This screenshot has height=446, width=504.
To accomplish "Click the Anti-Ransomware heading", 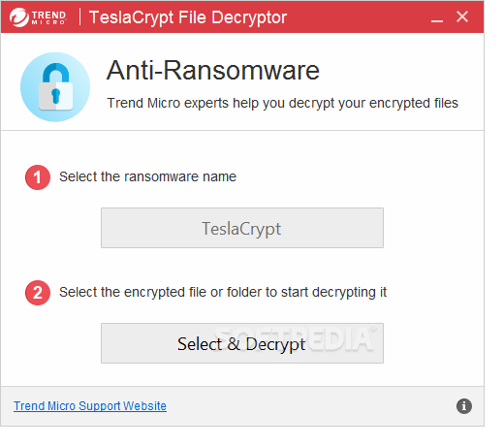I will pos(213,70).
